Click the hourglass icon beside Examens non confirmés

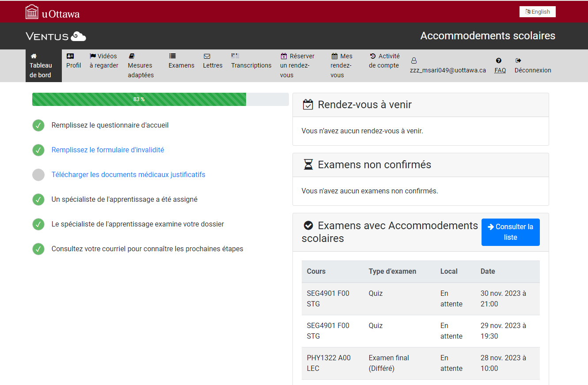pyautogui.click(x=308, y=165)
